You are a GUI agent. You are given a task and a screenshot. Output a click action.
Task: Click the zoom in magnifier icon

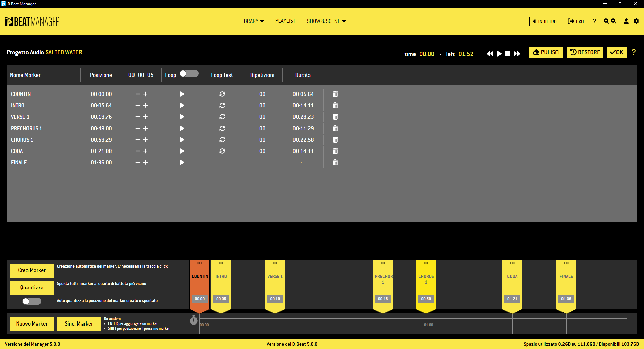click(x=606, y=21)
